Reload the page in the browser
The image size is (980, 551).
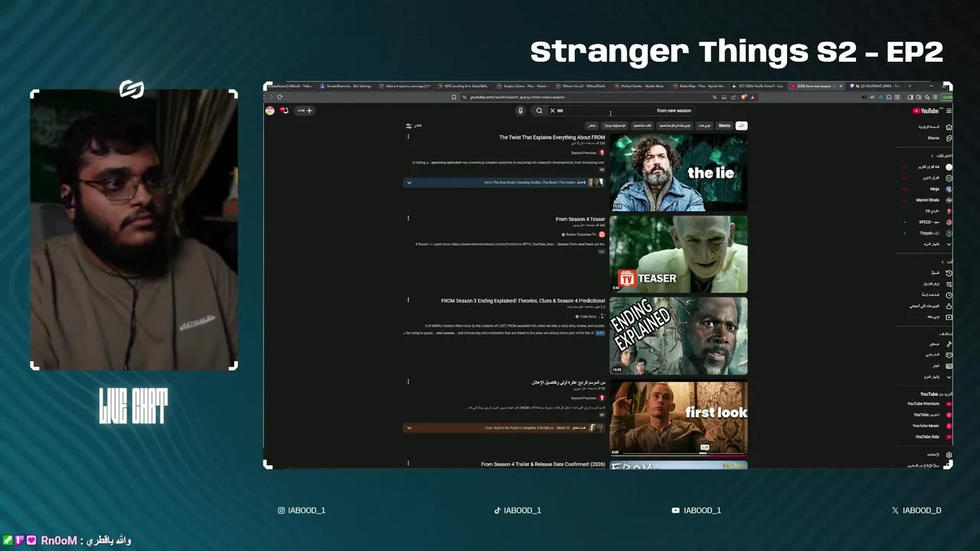279,97
